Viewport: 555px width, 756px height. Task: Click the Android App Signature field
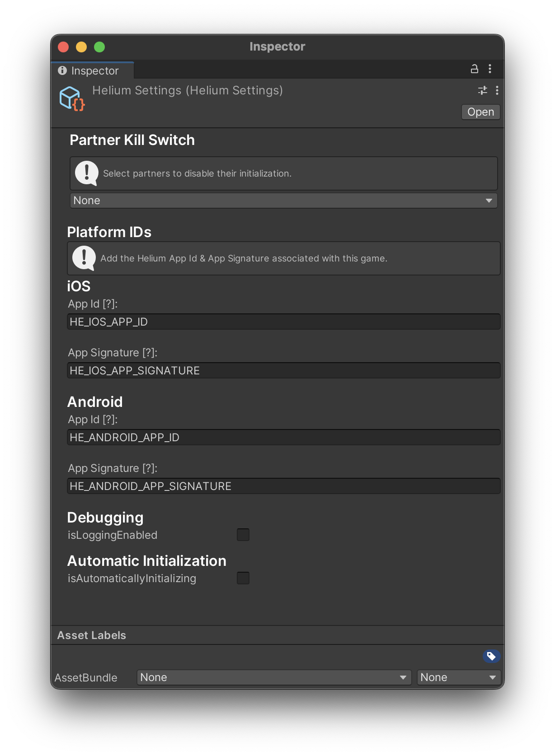283,486
